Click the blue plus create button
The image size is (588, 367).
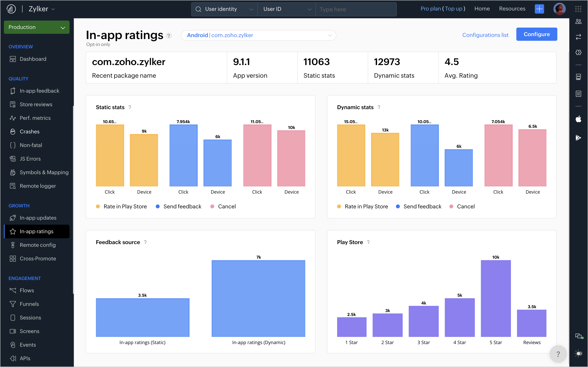click(x=539, y=9)
